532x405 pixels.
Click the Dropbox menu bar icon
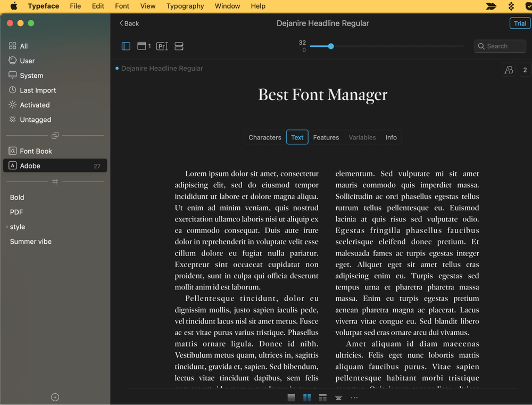511,6
